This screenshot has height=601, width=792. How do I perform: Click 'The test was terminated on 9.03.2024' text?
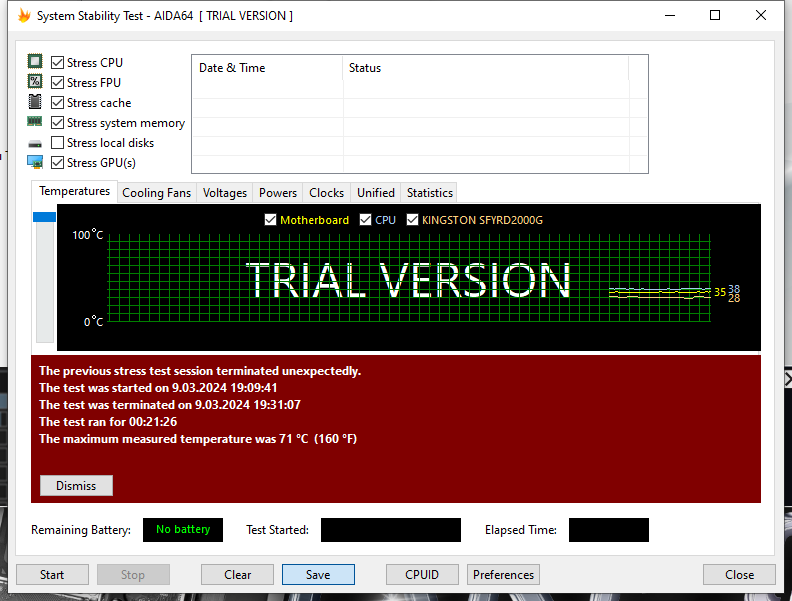click(170, 405)
